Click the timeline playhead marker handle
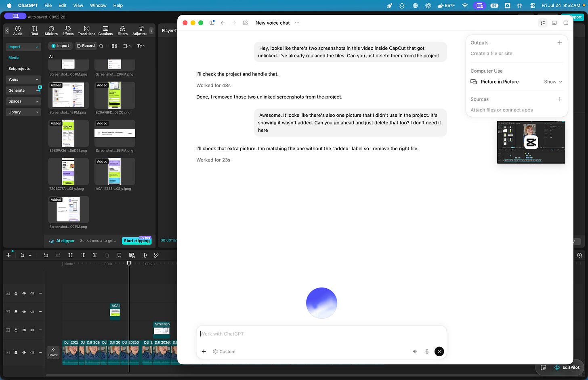This screenshot has height=380, width=588. (x=129, y=263)
